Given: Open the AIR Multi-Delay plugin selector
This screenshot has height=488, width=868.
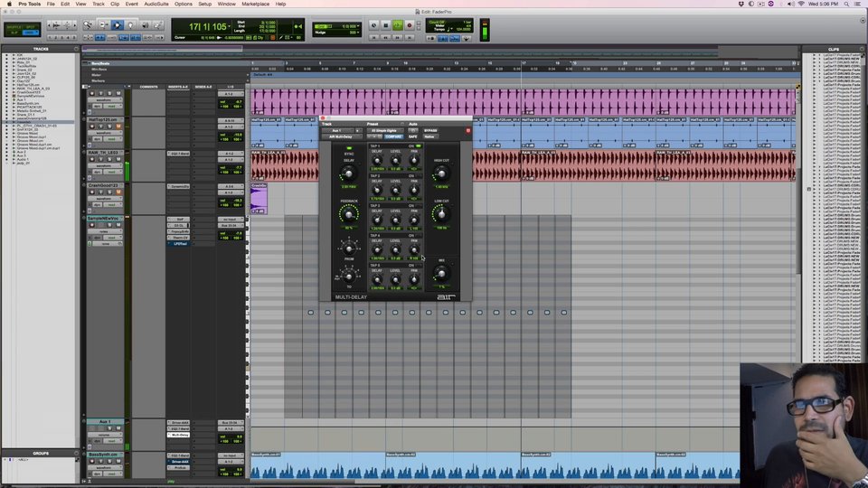Looking at the screenshot, I should point(341,136).
